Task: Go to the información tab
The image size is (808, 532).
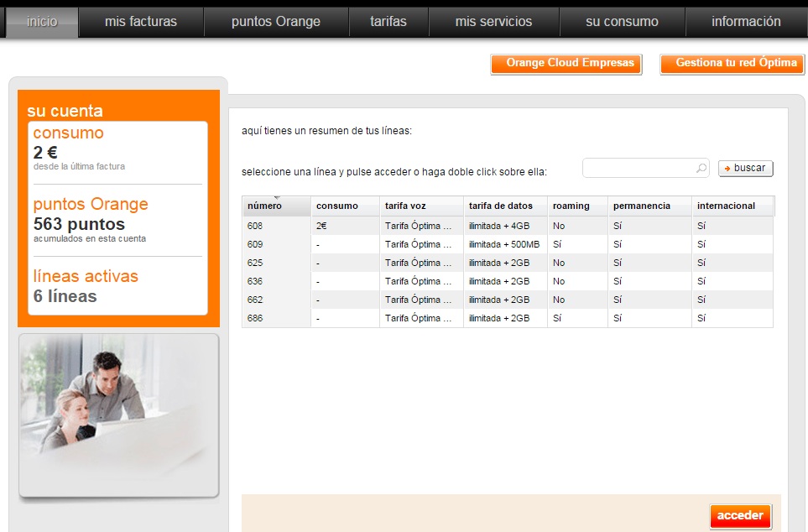Action: coord(746,22)
